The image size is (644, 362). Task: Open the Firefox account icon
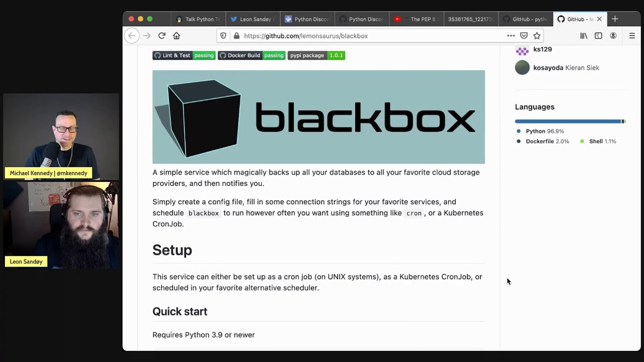click(x=613, y=36)
